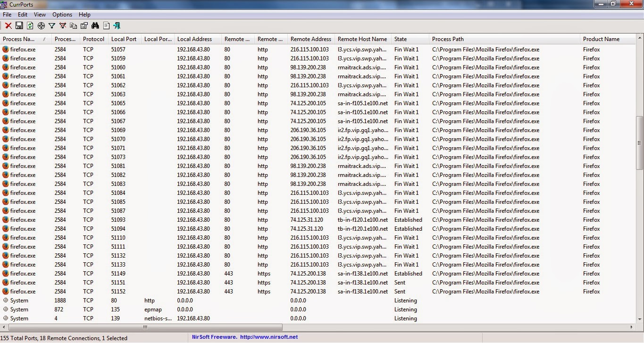Image resolution: width=644 pixels, height=343 pixels.
Task: Click 'epmap' local port name cell
Action: [x=152, y=309]
